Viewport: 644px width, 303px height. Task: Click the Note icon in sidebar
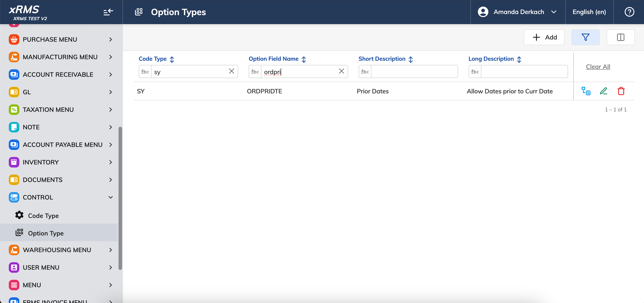tap(14, 127)
